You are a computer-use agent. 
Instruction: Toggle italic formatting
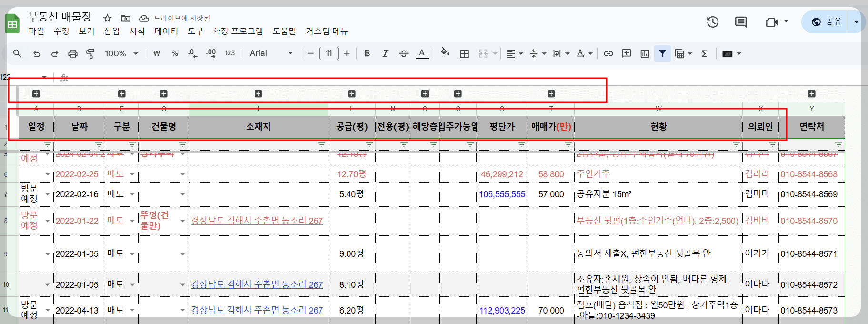click(x=385, y=53)
